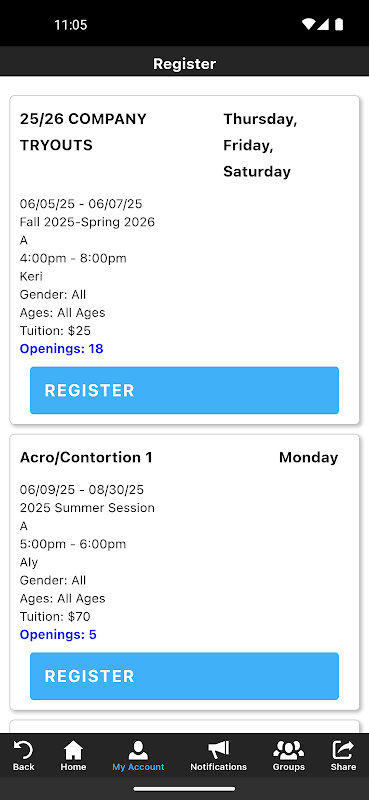This screenshot has width=369, height=800.
Task: Tap the Register page header
Action: point(184,64)
